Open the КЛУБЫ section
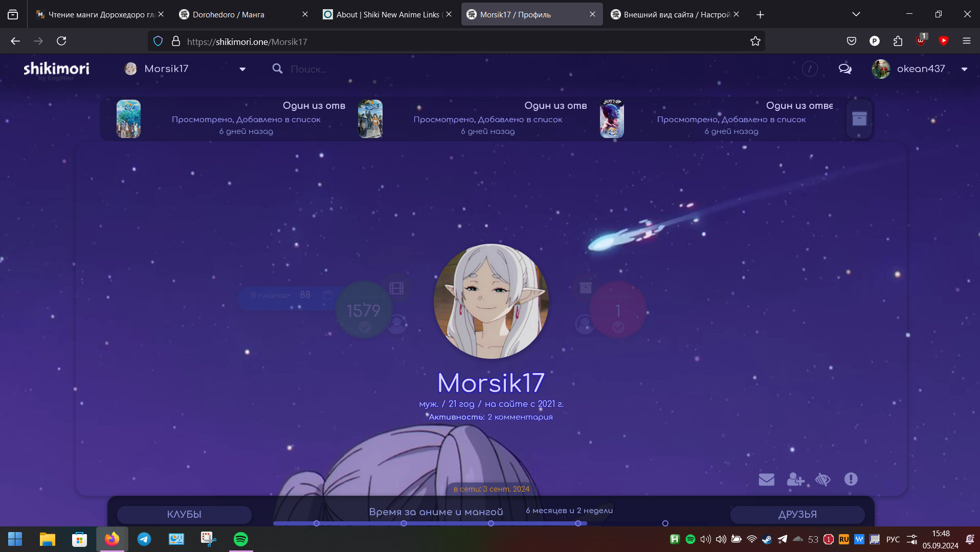 pyautogui.click(x=184, y=514)
